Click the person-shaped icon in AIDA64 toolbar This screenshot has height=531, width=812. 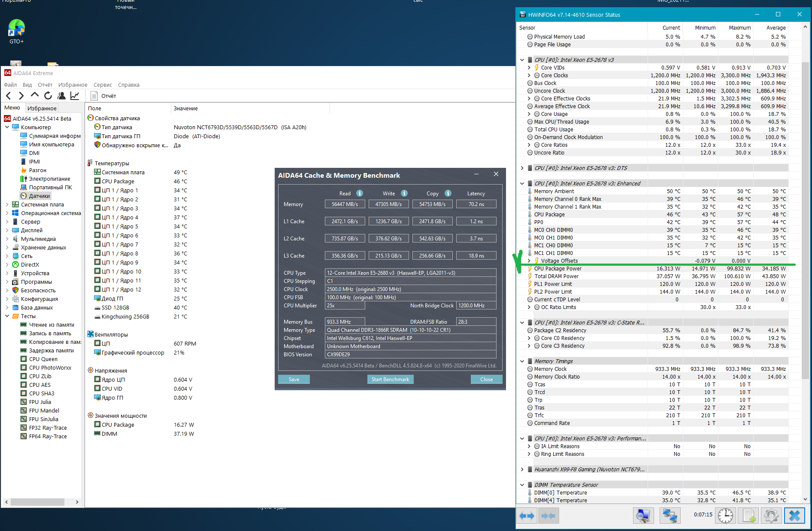coord(61,96)
